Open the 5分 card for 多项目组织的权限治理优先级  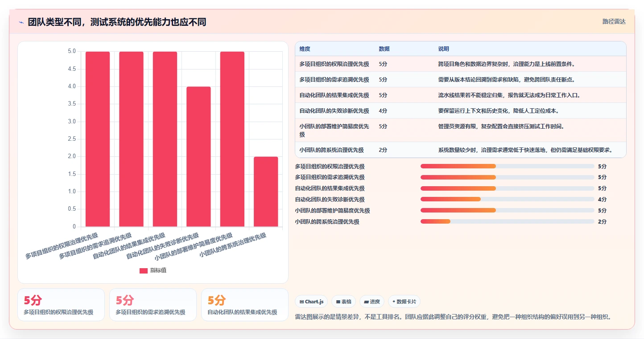61,305
